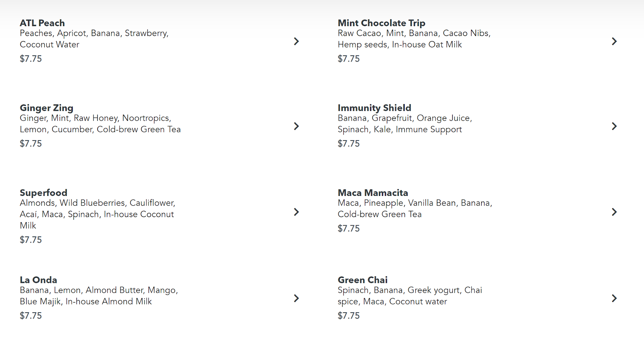Click the Maca Mamacita title

(373, 193)
